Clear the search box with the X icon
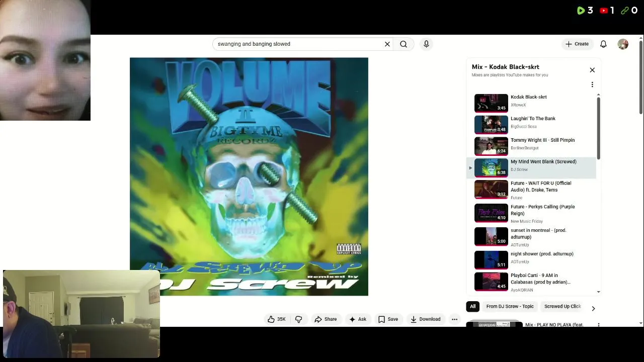 click(387, 44)
